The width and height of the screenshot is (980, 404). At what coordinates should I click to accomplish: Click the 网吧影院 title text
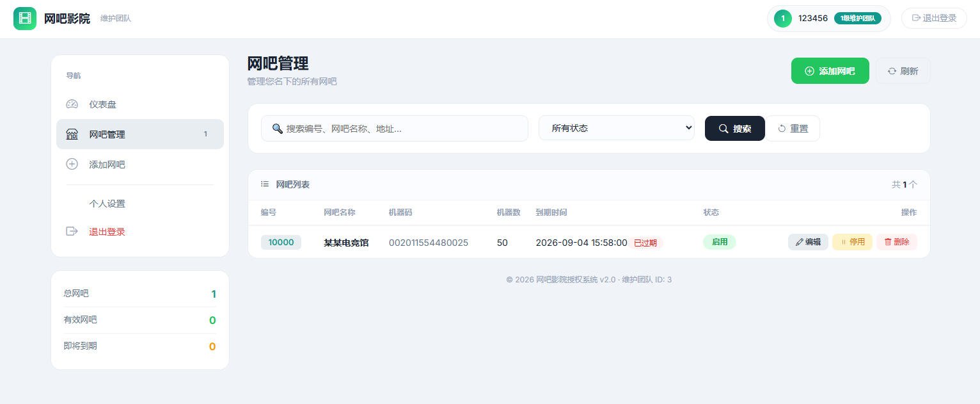pos(67,19)
